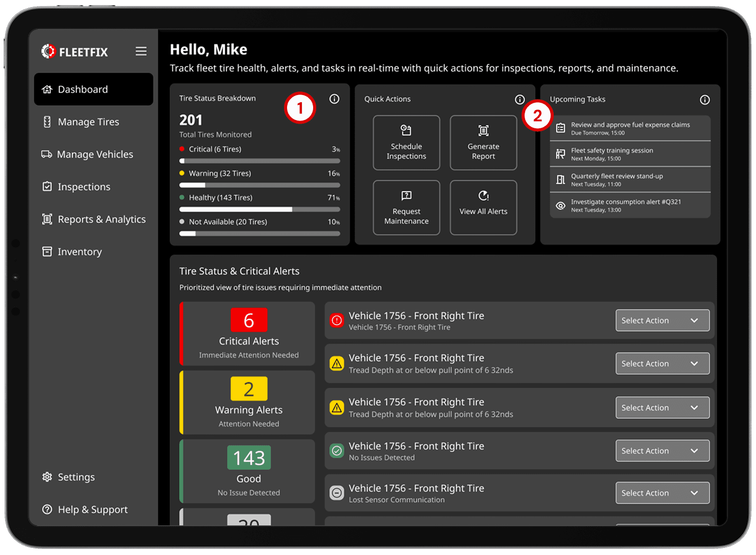756x555 pixels.
Task: Click the Quick Actions info icon
Action: pos(519,99)
